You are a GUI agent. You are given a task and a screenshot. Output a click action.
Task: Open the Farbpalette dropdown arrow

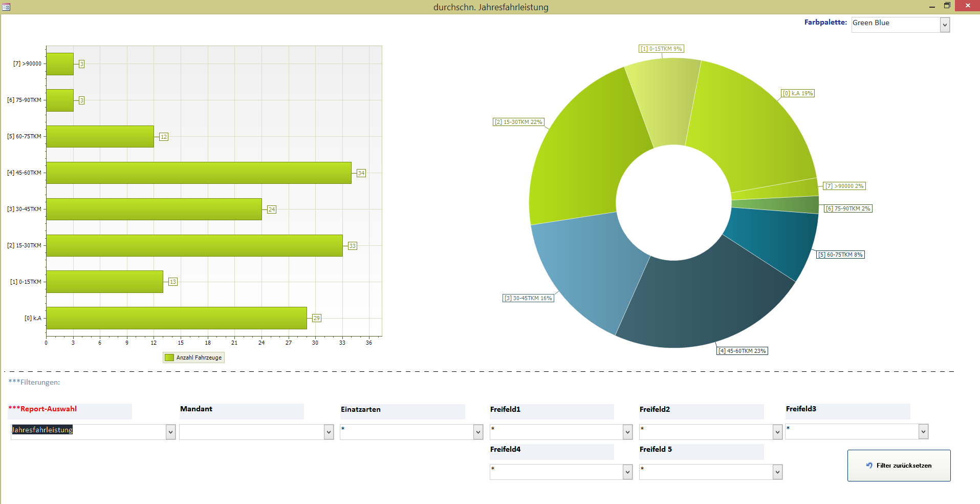click(945, 25)
